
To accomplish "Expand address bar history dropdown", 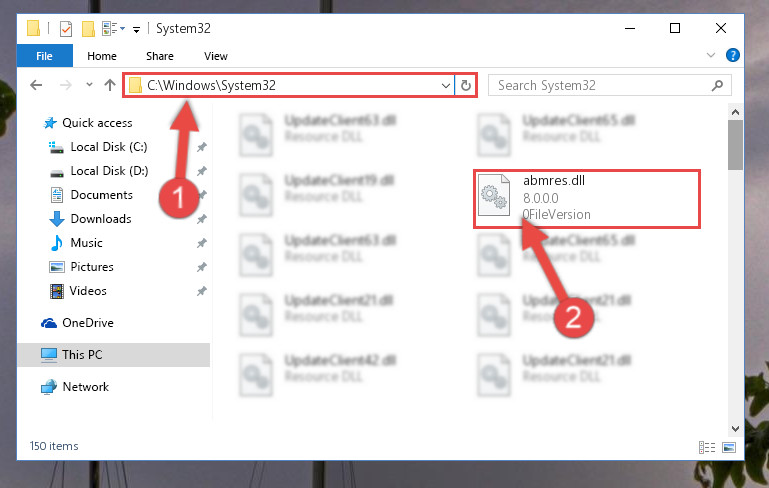I will click(x=445, y=86).
